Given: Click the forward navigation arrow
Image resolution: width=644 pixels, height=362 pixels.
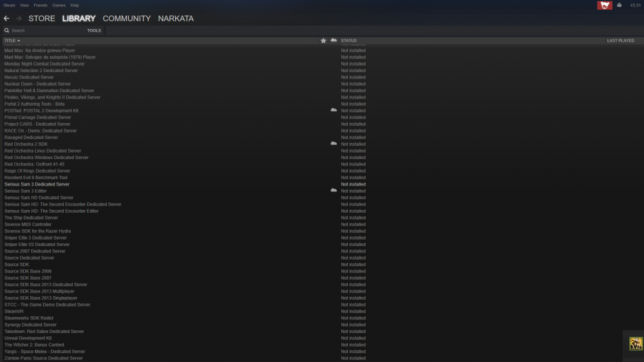Looking at the screenshot, I should [19, 19].
